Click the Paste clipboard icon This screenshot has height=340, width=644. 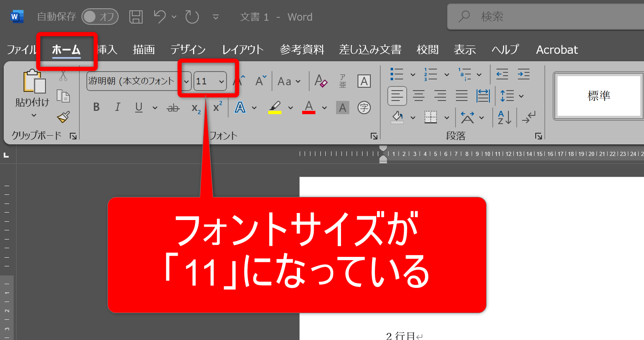click(x=34, y=81)
